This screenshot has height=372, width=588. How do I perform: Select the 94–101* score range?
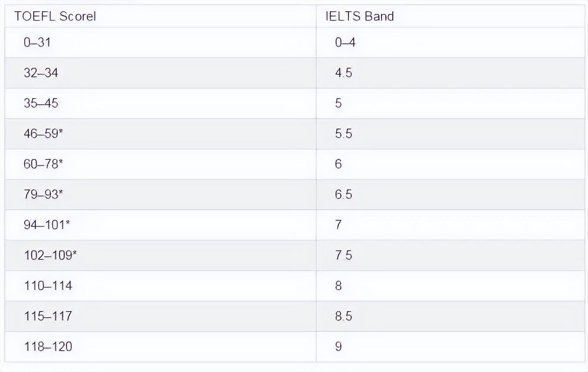47,225
